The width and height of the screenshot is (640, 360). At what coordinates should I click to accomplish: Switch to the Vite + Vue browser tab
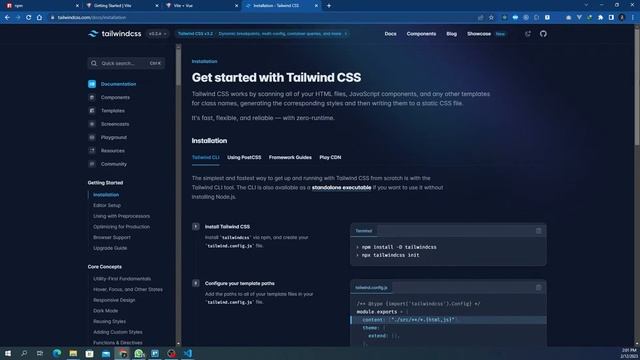(201, 6)
